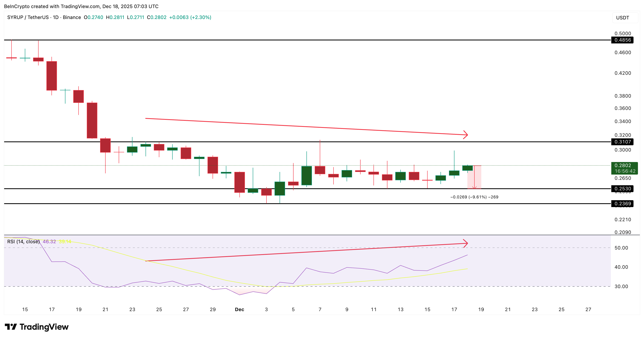Open the Binance exchange selector

point(72,18)
